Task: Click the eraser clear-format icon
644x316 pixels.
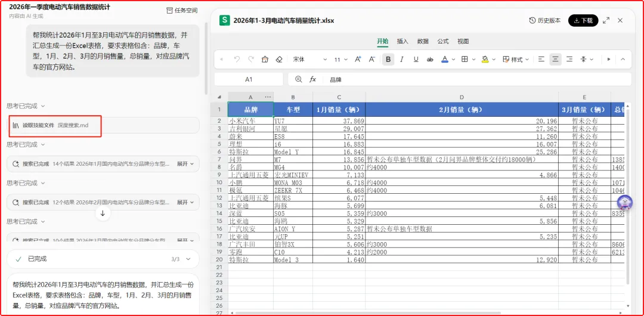Action: coord(279,60)
